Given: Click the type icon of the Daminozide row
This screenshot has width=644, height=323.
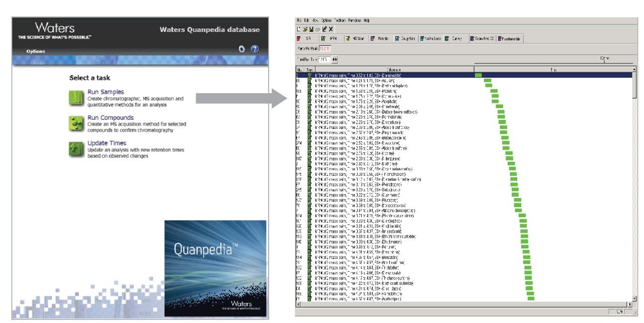Looking at the screenshot, I should pos(310,75).
